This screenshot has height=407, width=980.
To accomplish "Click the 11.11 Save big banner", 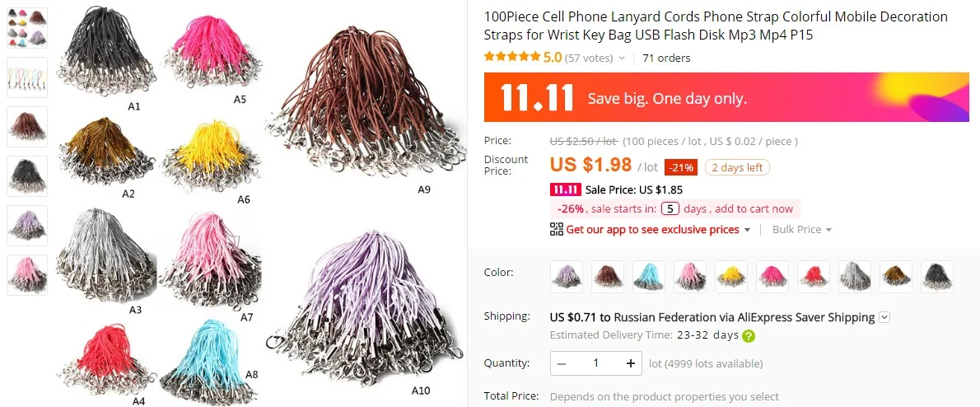I will 726,97.
